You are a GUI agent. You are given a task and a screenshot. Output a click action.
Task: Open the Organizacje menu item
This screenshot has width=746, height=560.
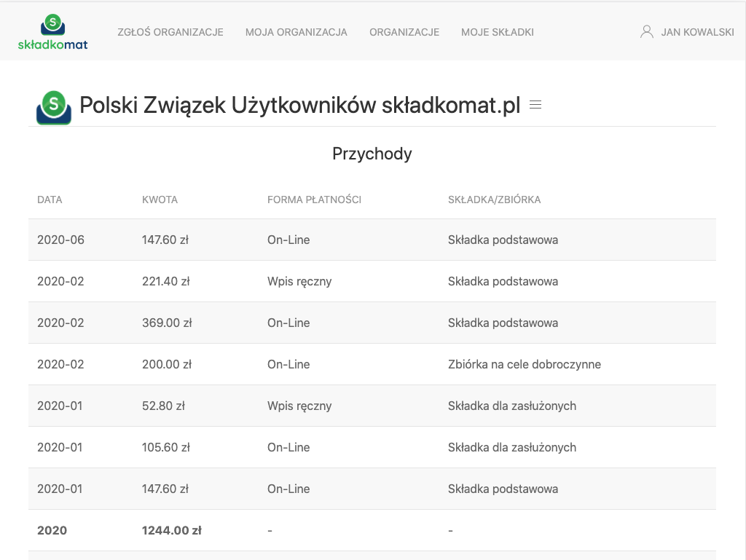pyautogui.click(x=404, y=32)
